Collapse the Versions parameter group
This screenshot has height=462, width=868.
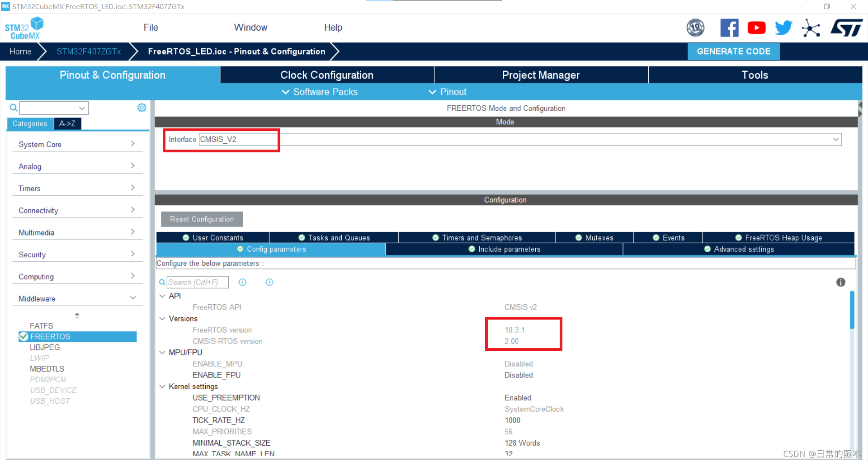coord(162,318)
